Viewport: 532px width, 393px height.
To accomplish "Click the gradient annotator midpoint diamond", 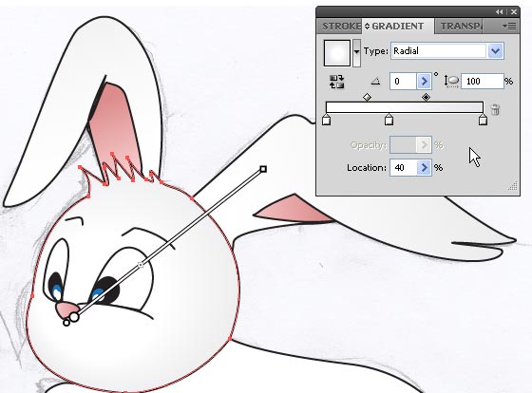I will [141, 265].
